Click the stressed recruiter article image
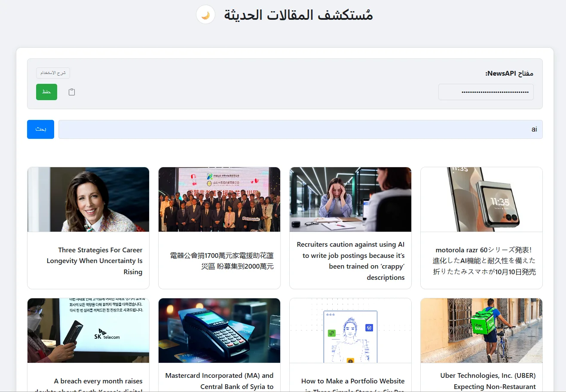 pyautogui.click(x=350, y=199)
